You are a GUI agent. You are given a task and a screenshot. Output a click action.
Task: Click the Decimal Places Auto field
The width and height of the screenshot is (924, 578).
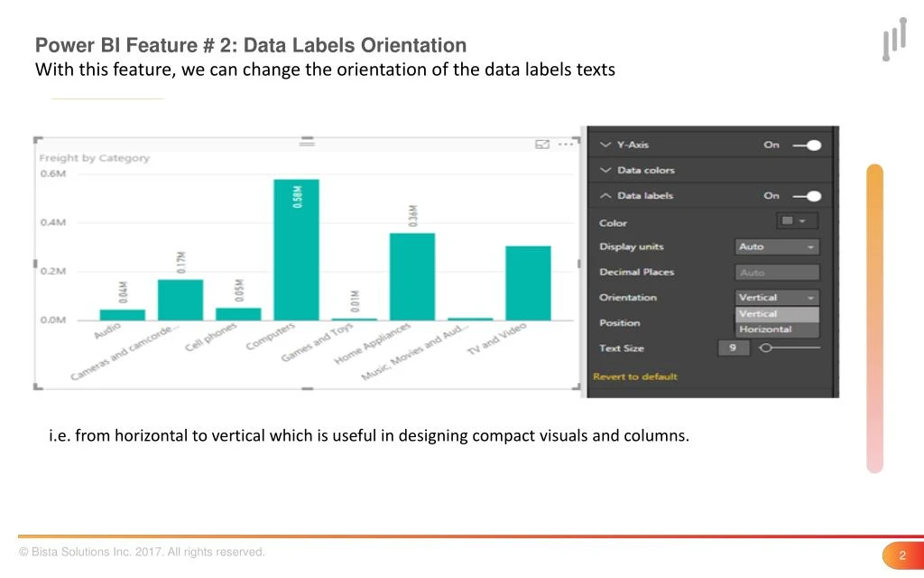click(x=776, y=271)
